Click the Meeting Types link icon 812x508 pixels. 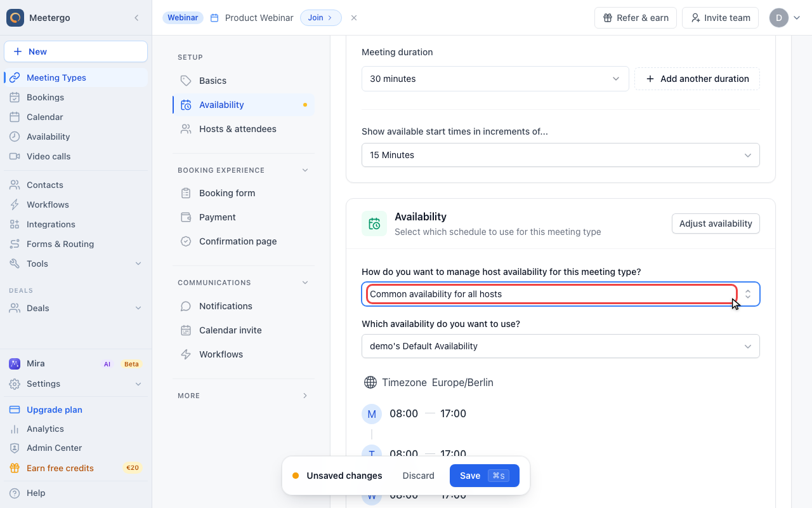coord(15,77)
